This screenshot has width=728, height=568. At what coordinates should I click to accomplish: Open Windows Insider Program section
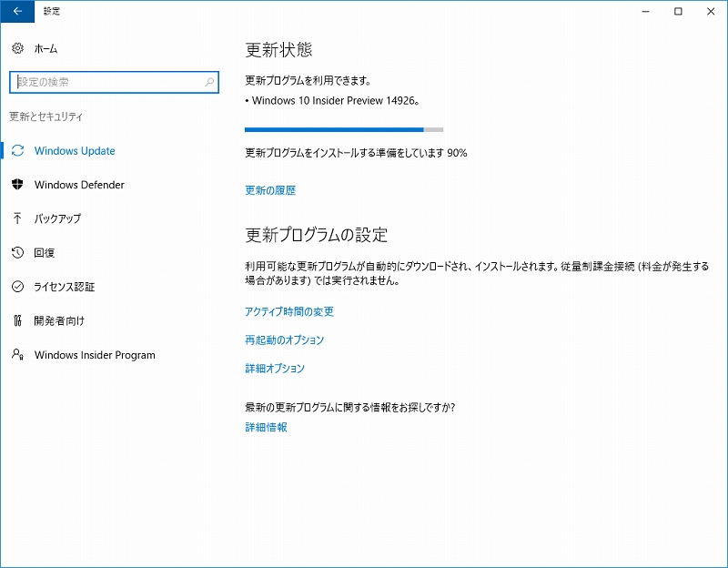95,355
